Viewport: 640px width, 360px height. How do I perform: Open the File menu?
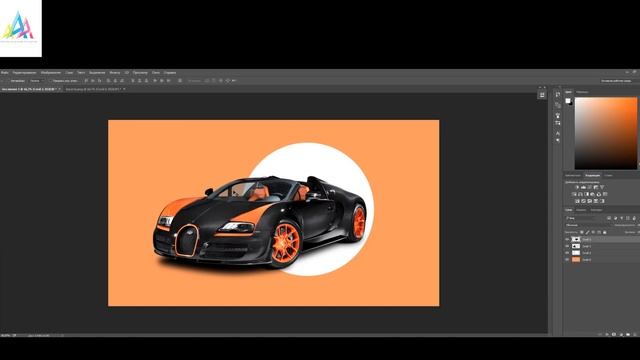[4, 73]
